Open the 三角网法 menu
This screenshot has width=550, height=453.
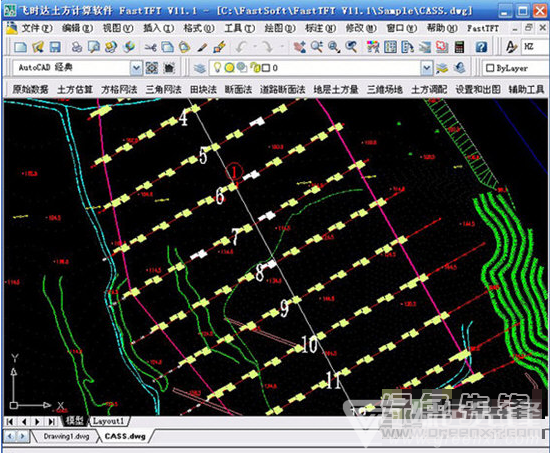point(163,89)
